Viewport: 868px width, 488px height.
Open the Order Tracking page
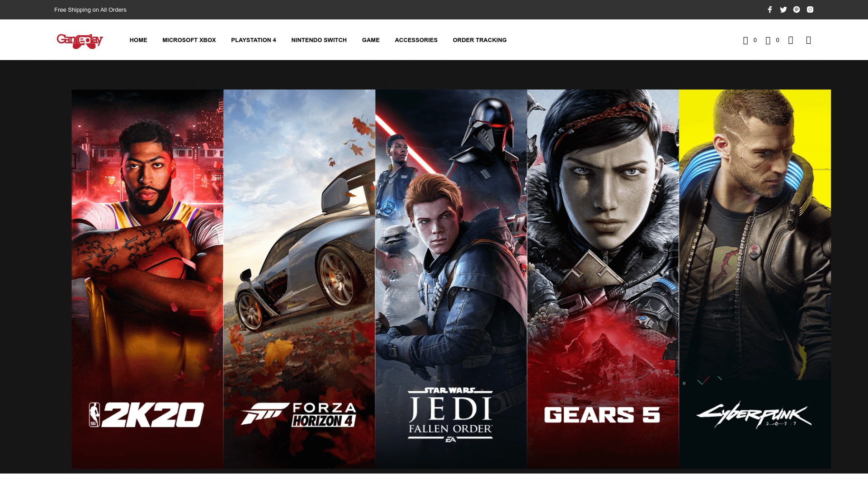pos(480,40)
